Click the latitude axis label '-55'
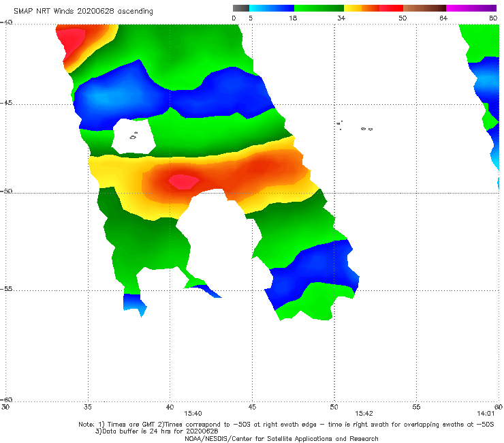This screenshot has width=504, height=443. click(x=6, y=288)
